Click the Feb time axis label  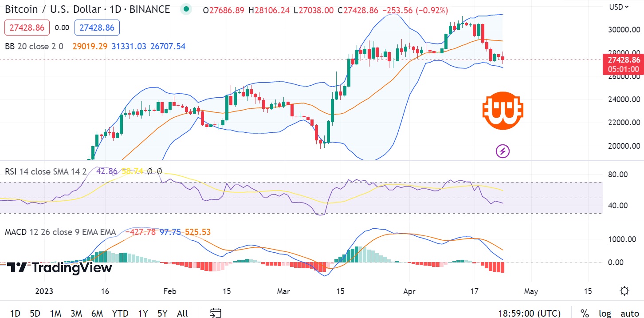pyautogui.click(x=170, y=291)
